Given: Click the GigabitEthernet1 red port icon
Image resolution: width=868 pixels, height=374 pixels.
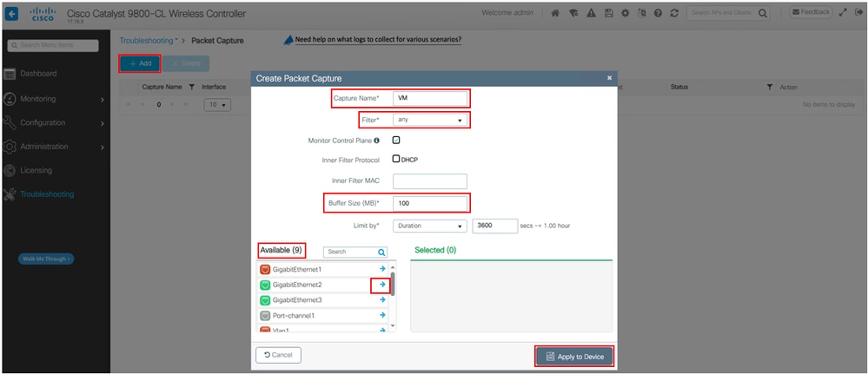Looking at the screenshot, I should (x=265, y=269).
